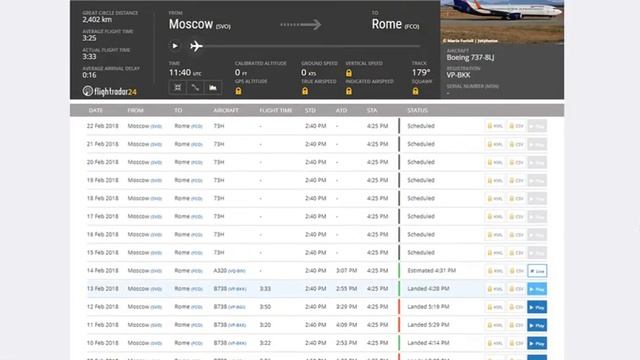Download CSV for 14 Feb 2018 flight
Image resolution: width=640 pixels, height=360 pixels.
(x=516, y=271)
